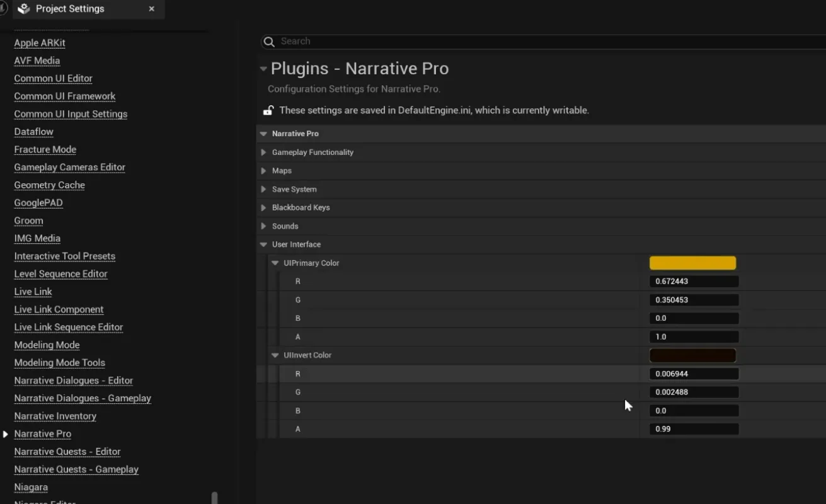Screen dimensions: 826x504
Task: Open the UIInvert Color swatch picker
Action: click(x=692, y=355)
